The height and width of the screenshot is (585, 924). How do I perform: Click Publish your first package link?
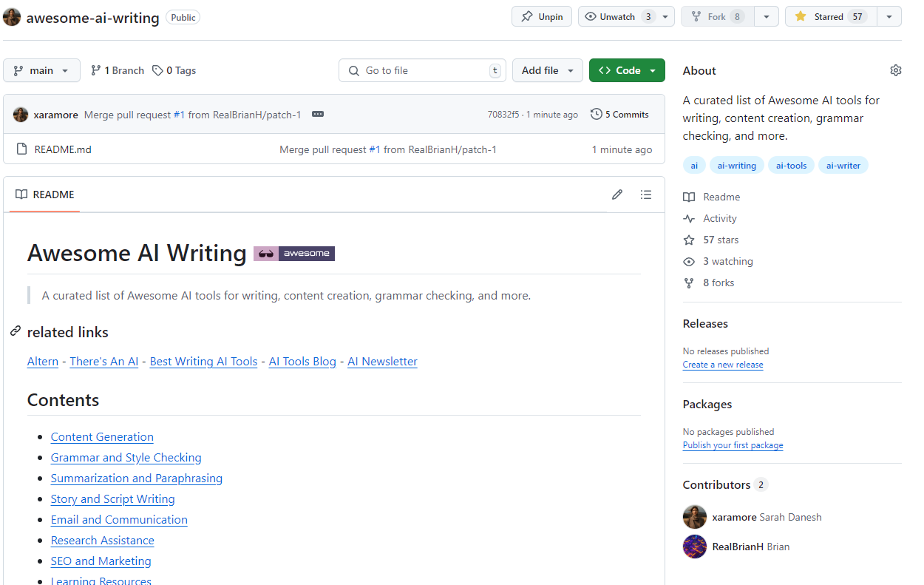733,445
